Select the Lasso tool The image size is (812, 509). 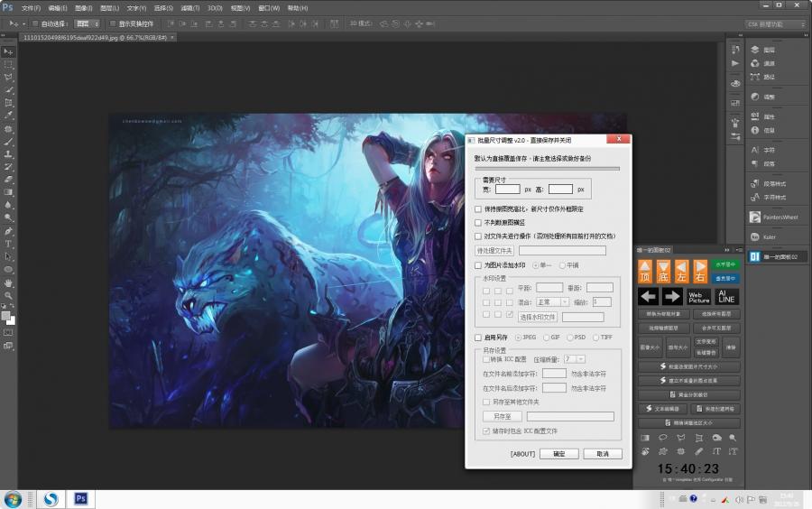8,78
